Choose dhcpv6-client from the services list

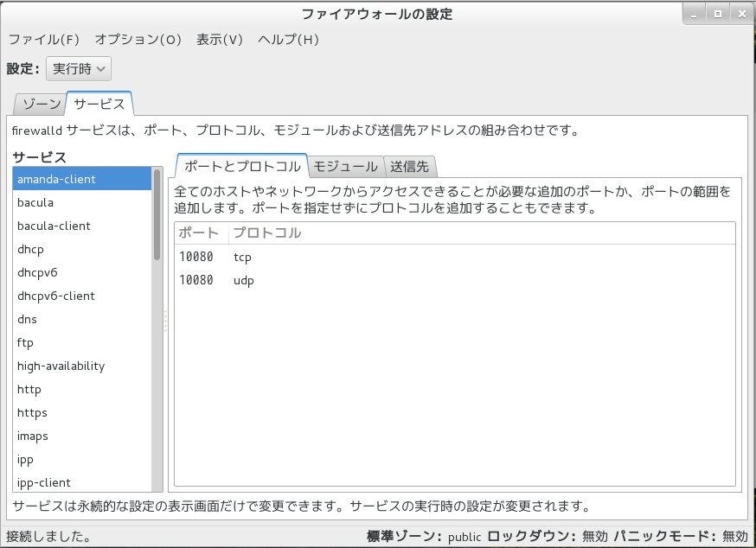56,296
